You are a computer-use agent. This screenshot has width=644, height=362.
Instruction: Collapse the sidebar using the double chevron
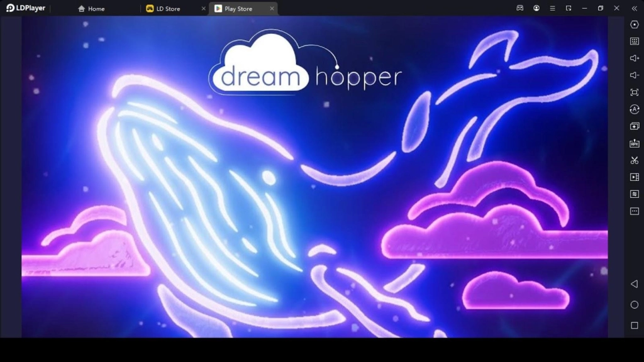(634, 8)
